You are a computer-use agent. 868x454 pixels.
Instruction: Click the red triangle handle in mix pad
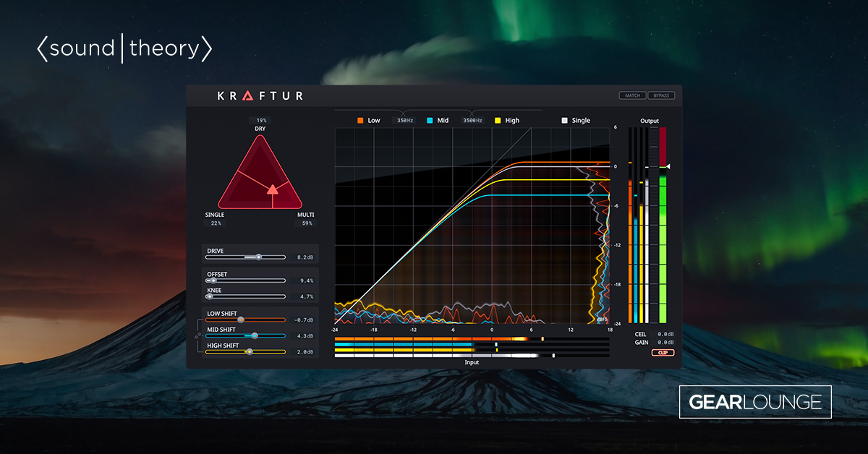(272, 190)
